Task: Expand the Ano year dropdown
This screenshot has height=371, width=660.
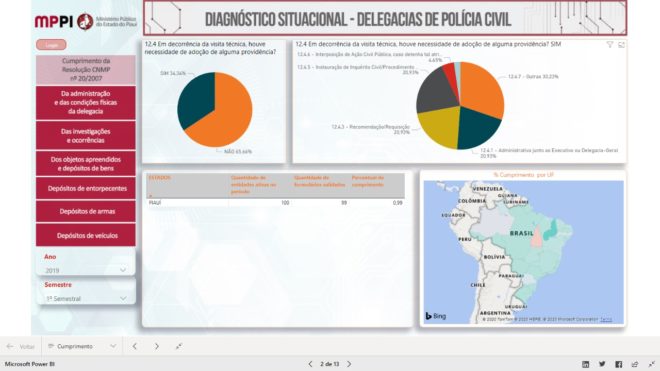Action: pyautogui.click(x=86, y=270)
